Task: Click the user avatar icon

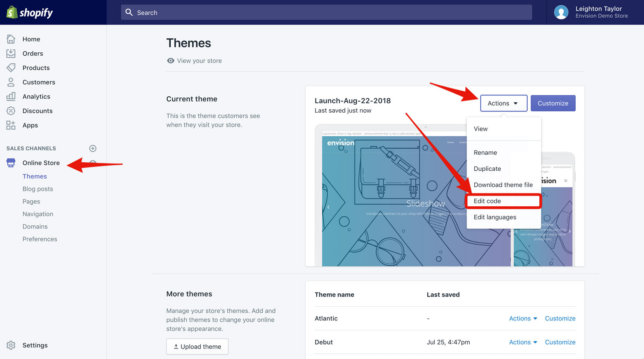Action: pyautogui.click(x=561, y=12)
